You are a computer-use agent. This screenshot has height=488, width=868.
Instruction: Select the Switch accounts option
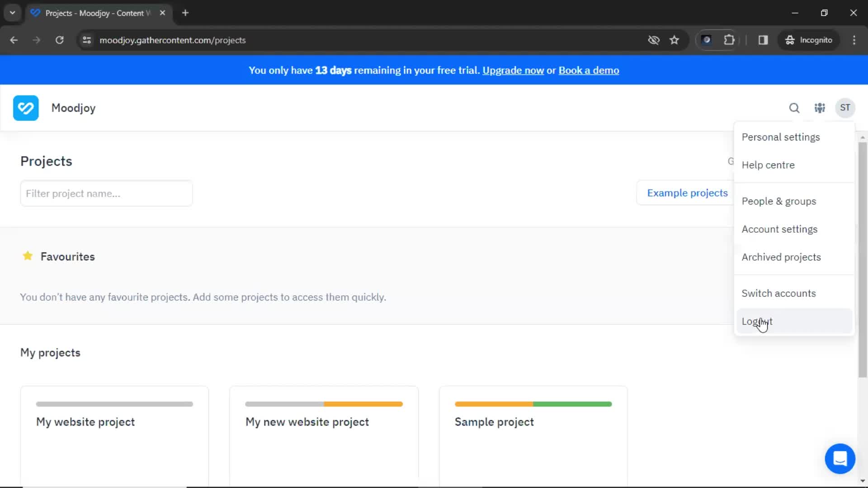coord(778,292)
